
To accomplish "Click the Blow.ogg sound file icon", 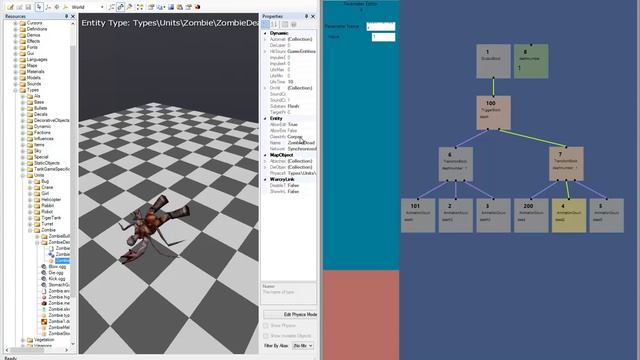I will pos(44,267).
